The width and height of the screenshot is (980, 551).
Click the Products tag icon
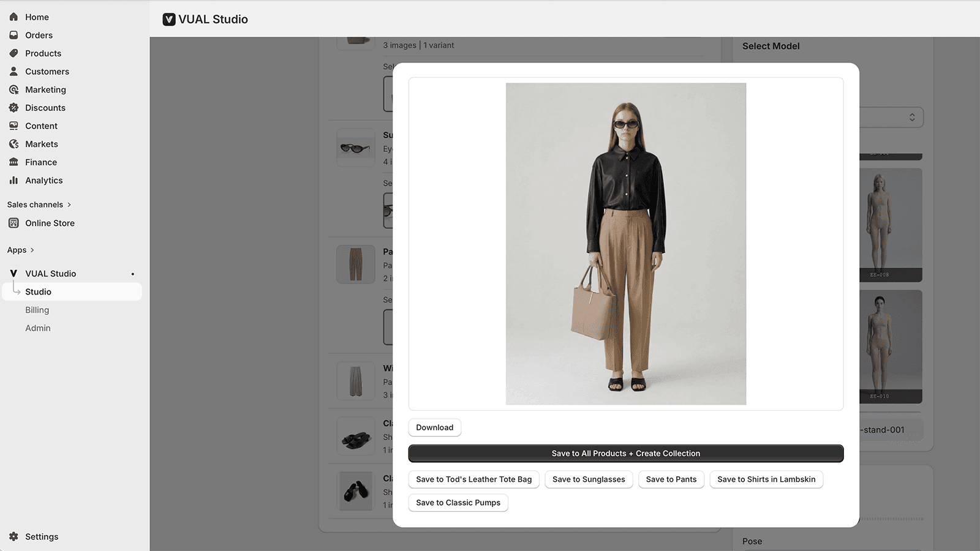[x=13, y=53]
